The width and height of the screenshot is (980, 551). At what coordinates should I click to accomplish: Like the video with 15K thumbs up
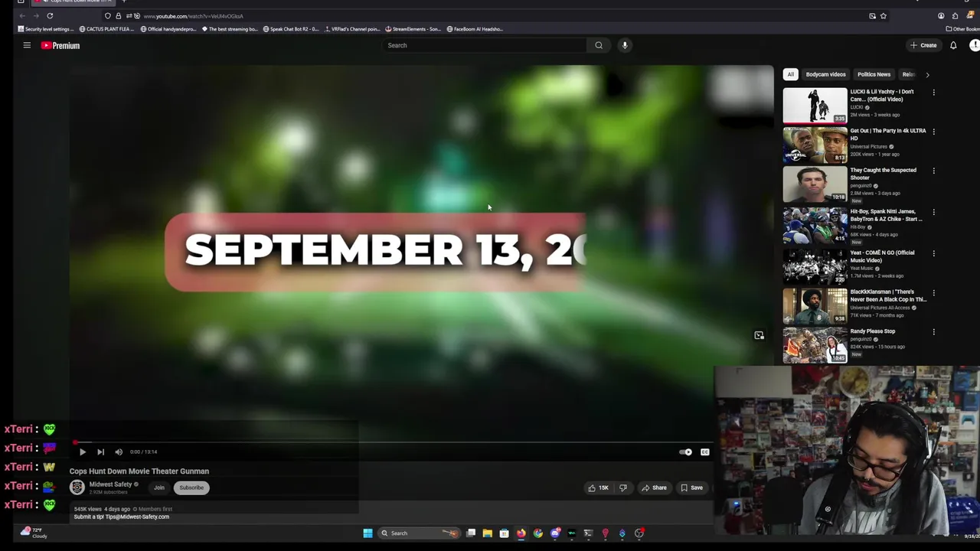(x=599, y=487)
